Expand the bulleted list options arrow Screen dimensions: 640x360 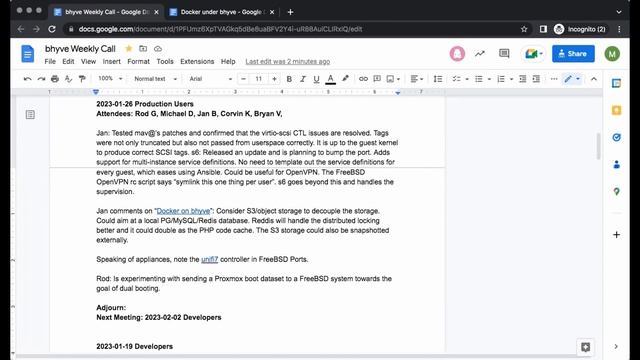(489, 79)
